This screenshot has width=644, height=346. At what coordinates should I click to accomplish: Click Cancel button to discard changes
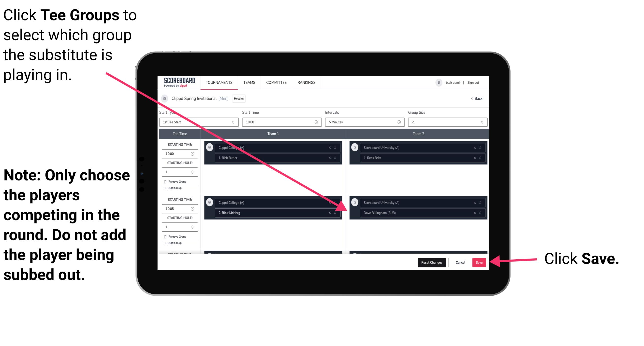(x=460, y=262)
